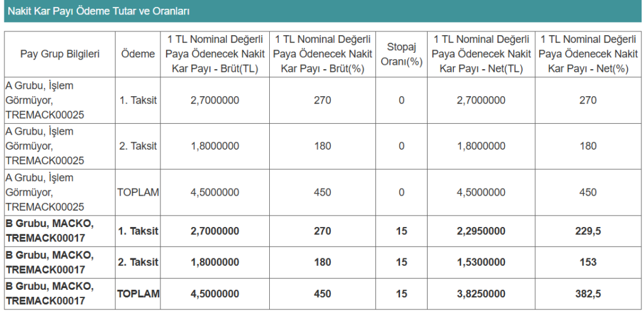
Task: Select the net amount 3,8250000
Action: [x=481, y=294]
